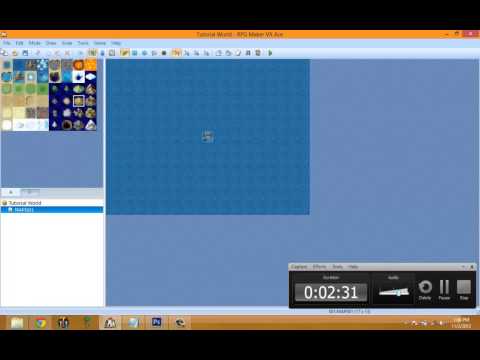This screenshot has height=360, width=480.
Task: Switch to Region editing mode
Action: point(112,53)
